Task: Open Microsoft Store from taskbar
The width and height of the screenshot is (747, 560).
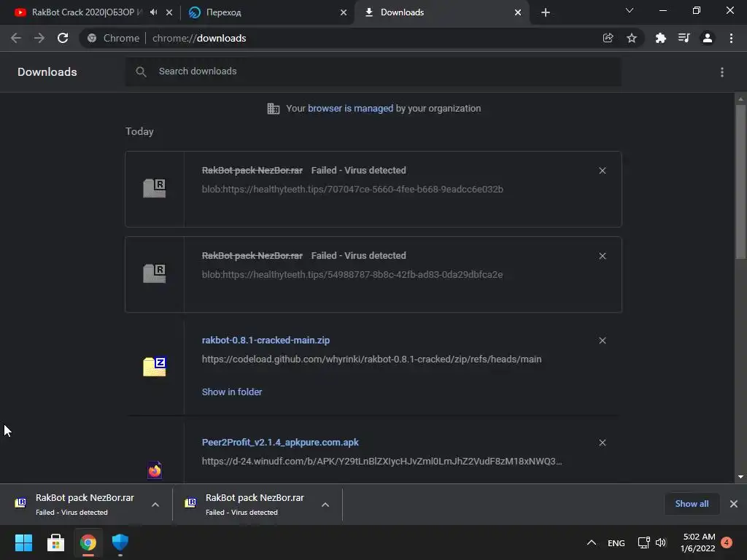Action: [x=55, y=542]
